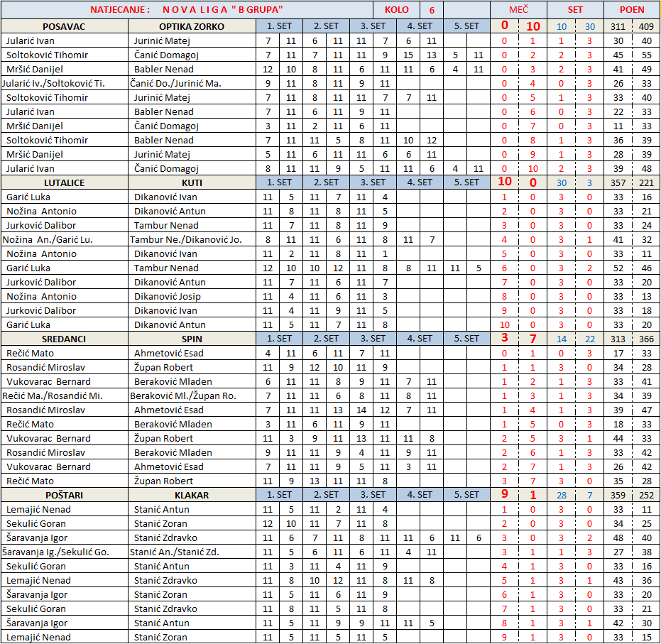Click the 409 total points cell

tap(646, 26)
